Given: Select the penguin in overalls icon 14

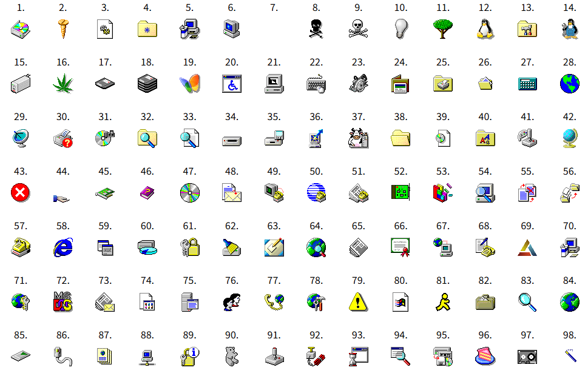Looking at the screenshot, I should click(x=570, y=29).
